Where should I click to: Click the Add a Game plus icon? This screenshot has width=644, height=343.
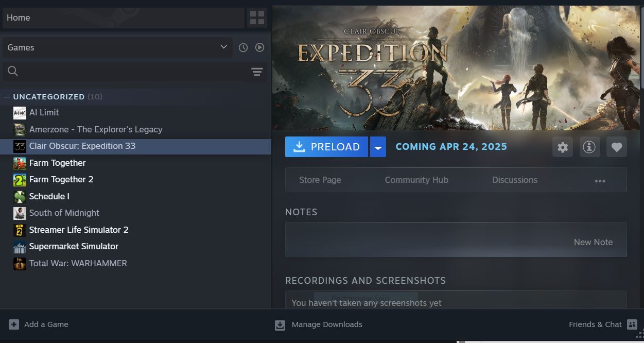tap(14, 324)
